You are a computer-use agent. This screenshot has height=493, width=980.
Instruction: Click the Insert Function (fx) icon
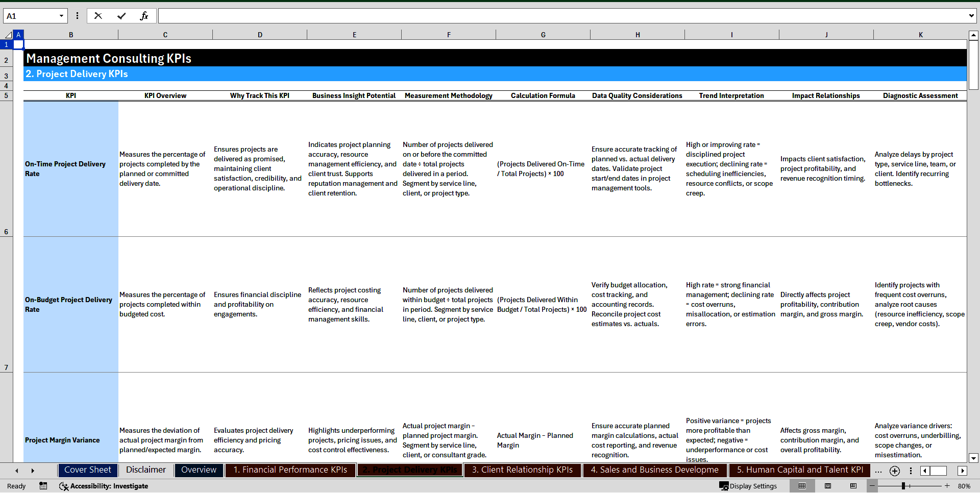tap(144, 15)
